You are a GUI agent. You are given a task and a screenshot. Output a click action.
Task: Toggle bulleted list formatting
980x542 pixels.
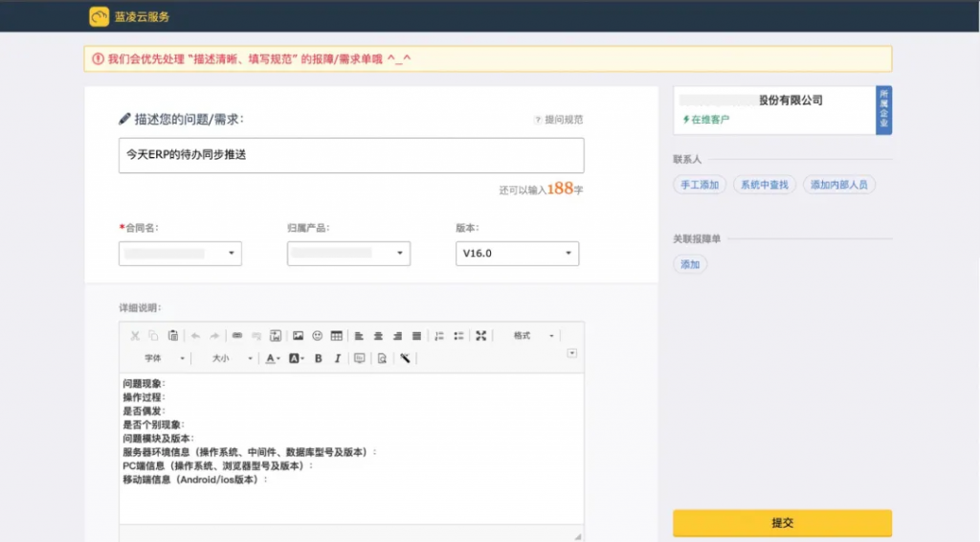point(458,336)
